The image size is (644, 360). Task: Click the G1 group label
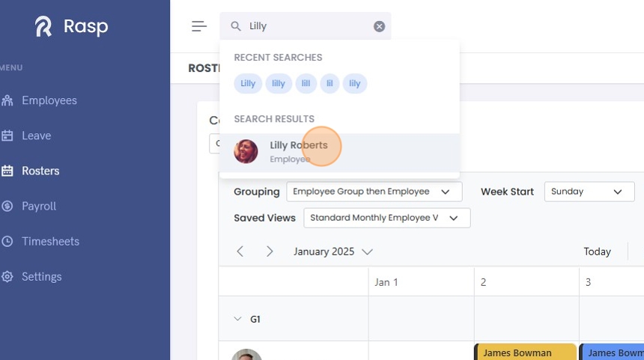[x=255, y=320]
